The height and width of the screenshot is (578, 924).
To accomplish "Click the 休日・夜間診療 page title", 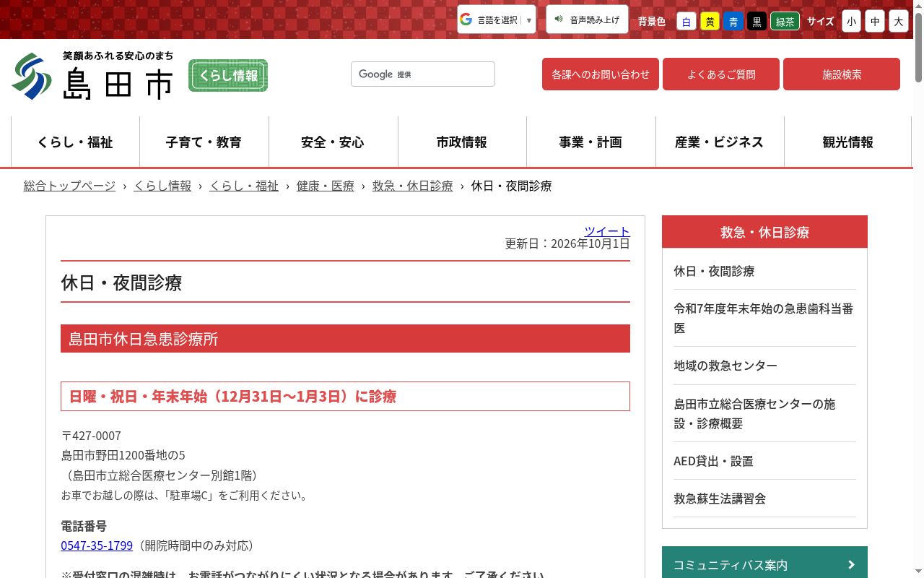I will (x=121, y=282).
